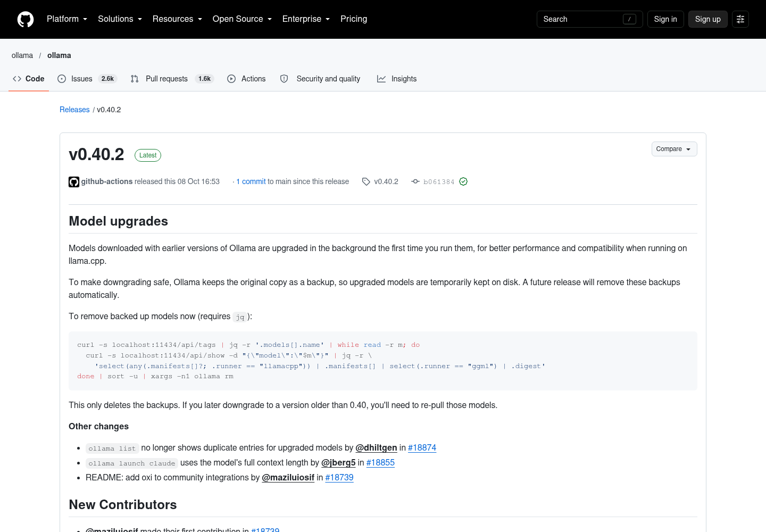Open the Resources dropdown
The height and width of the screenshot is (532, 766).
coord(177,19)
